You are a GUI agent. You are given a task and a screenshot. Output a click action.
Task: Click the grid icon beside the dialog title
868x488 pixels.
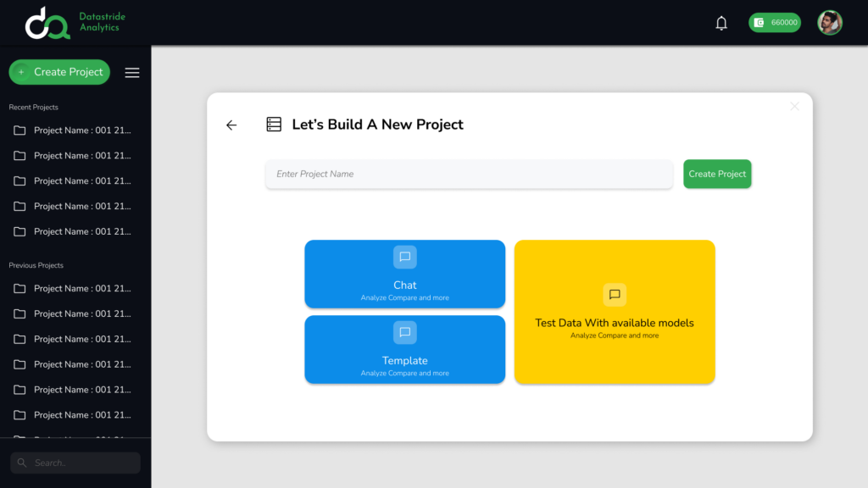[273, 124]
